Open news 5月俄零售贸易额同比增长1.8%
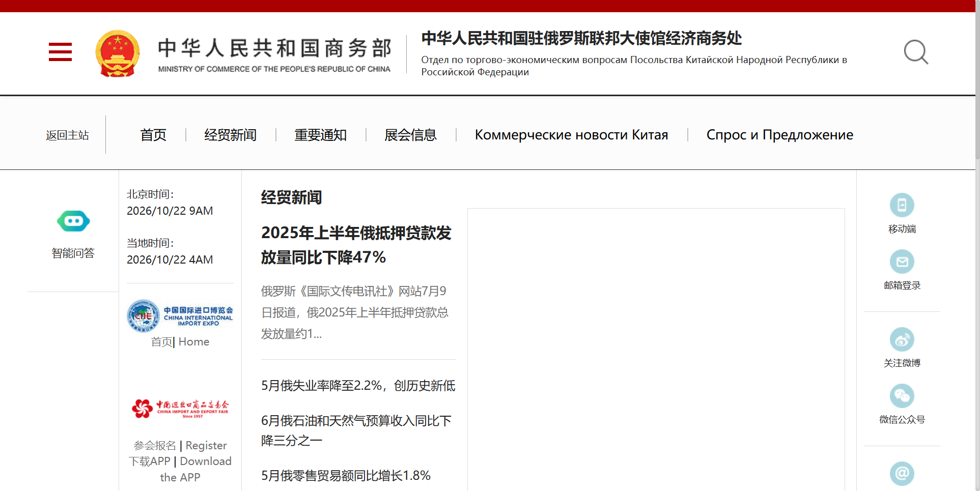 [346, 476]
